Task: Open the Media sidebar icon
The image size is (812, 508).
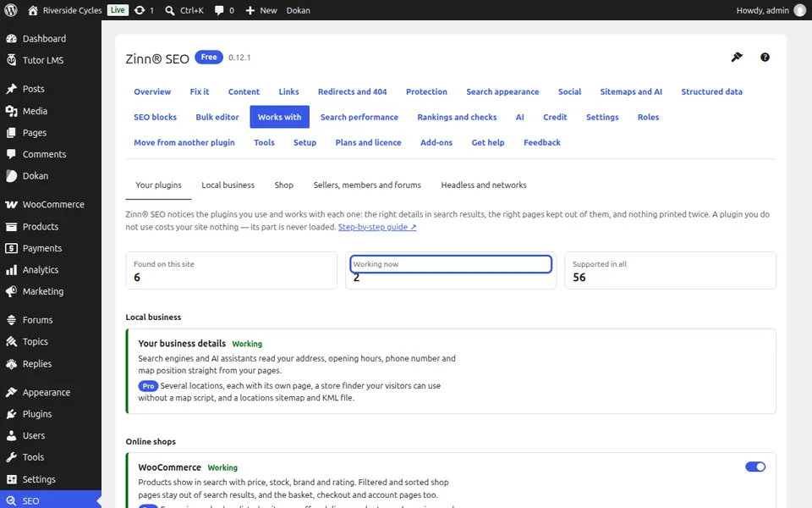Action: [x=11, y=111]
